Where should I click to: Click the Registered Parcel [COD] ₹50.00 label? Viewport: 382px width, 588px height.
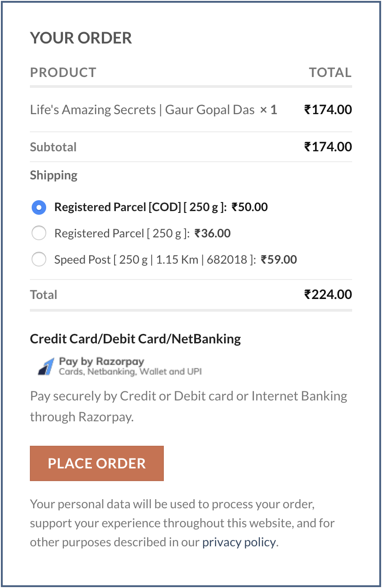point(161,207)
